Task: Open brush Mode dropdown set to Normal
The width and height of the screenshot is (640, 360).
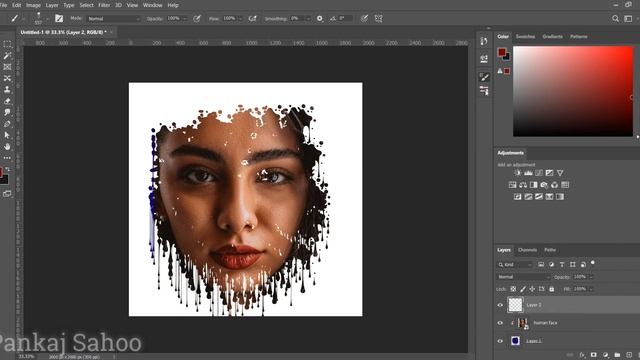Action: coord(113,19)
